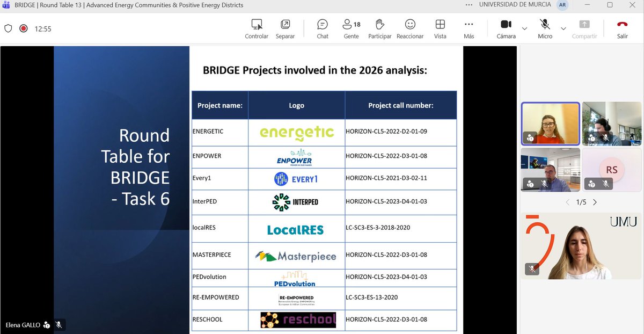This screenshot has width=644, height=334.
Task: Open the Controlar remote control option
Action: pyautogui.click(x=257, y=29)
